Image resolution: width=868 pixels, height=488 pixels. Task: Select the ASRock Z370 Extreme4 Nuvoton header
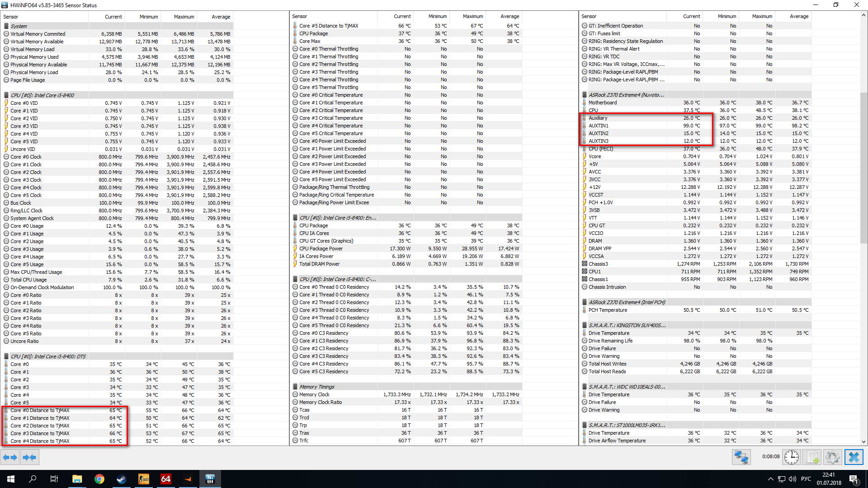click(x=626, y=95)
